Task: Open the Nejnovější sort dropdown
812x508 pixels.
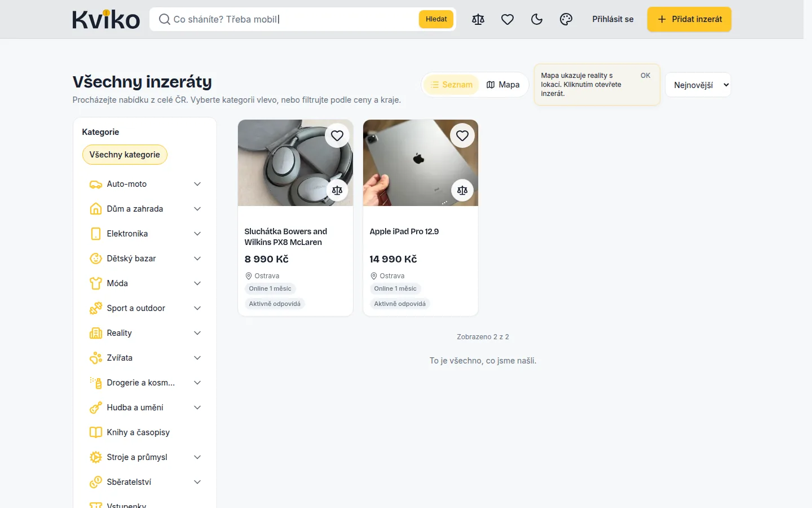Action: [x=698, y=85]
